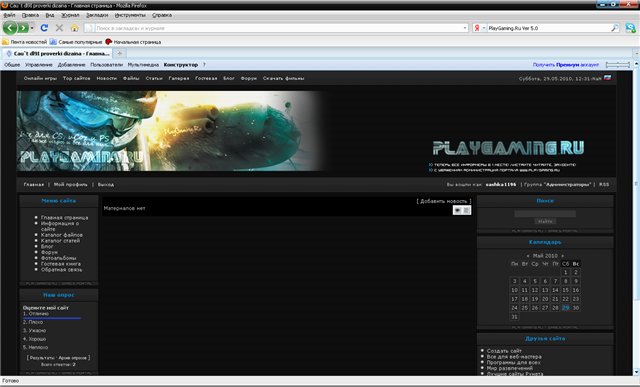
Task: Open the Конструктор admin bar menu
Action: tap(181, 64)
